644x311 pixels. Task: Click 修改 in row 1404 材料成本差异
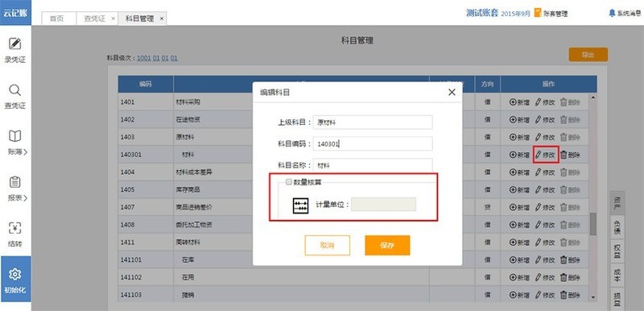click(x=545, y=172)
